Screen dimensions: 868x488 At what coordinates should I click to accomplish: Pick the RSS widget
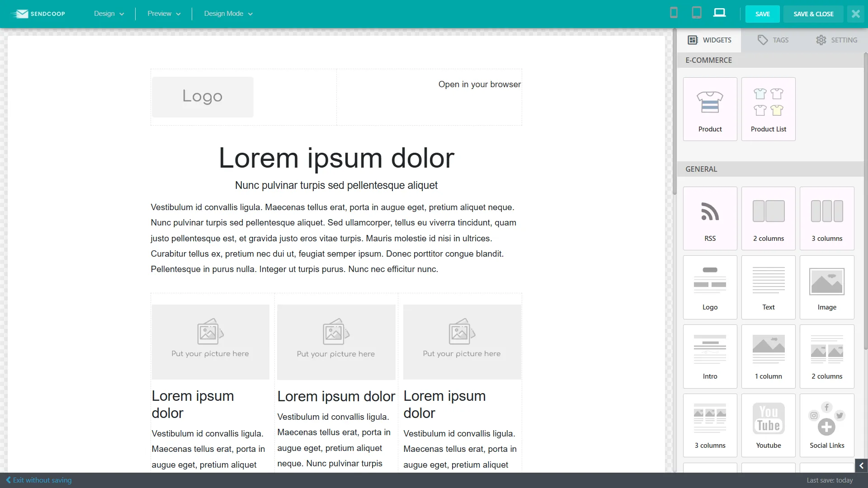(x=710, y=218)
